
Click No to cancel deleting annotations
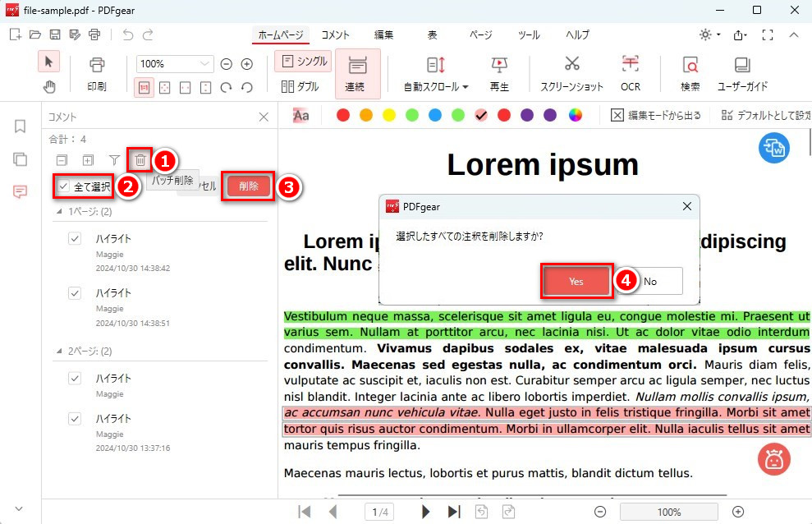click(650, 281)
